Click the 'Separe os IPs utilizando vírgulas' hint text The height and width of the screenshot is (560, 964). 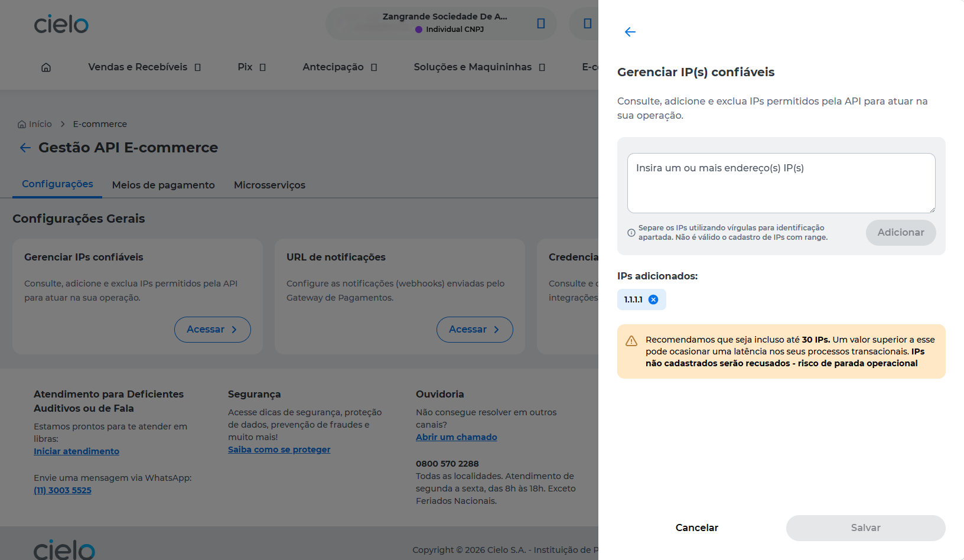(x=733, y=233)
